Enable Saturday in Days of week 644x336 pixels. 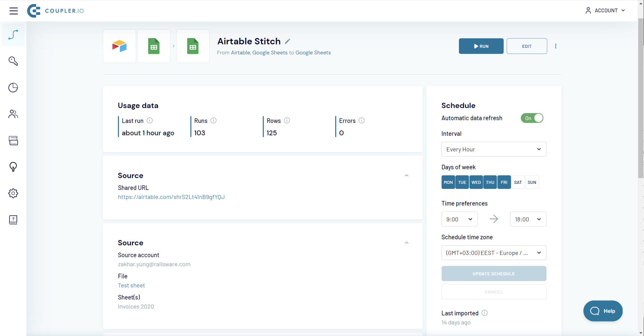(x=518, y=182)
